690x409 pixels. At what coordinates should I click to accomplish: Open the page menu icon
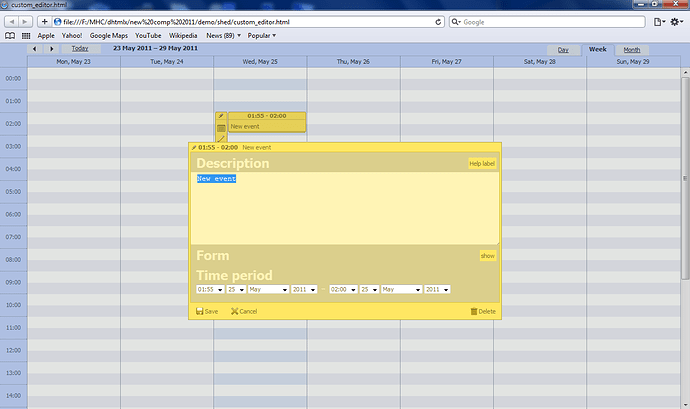point(659,22)
